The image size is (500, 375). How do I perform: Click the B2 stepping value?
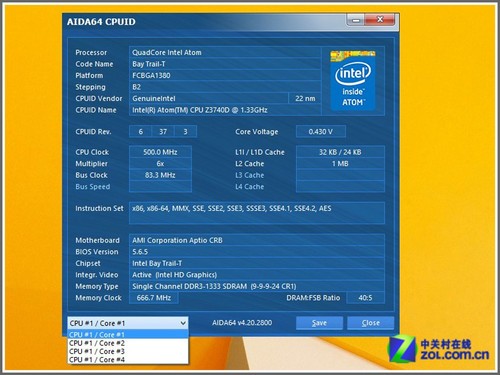[225, 87]
